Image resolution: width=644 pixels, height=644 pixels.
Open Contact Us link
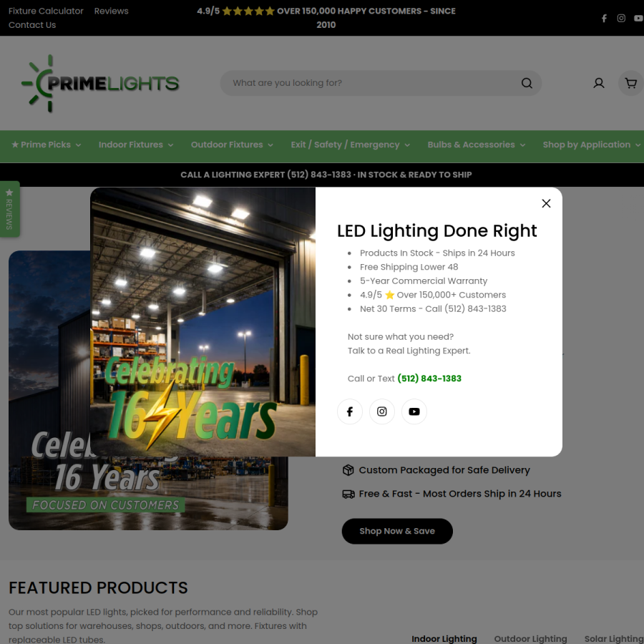tap(32, 25)
